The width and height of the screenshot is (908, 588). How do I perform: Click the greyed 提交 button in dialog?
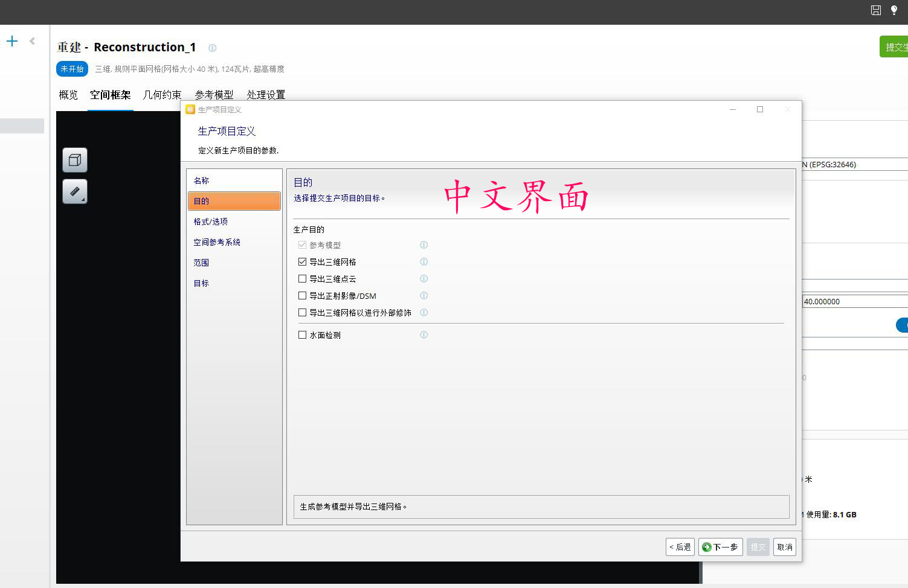[x=758, y=547]
